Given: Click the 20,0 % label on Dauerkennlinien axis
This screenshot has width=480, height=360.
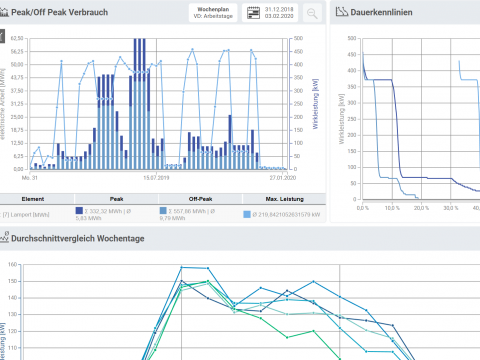Looking at the screenshot, I should tap(421, 208).
